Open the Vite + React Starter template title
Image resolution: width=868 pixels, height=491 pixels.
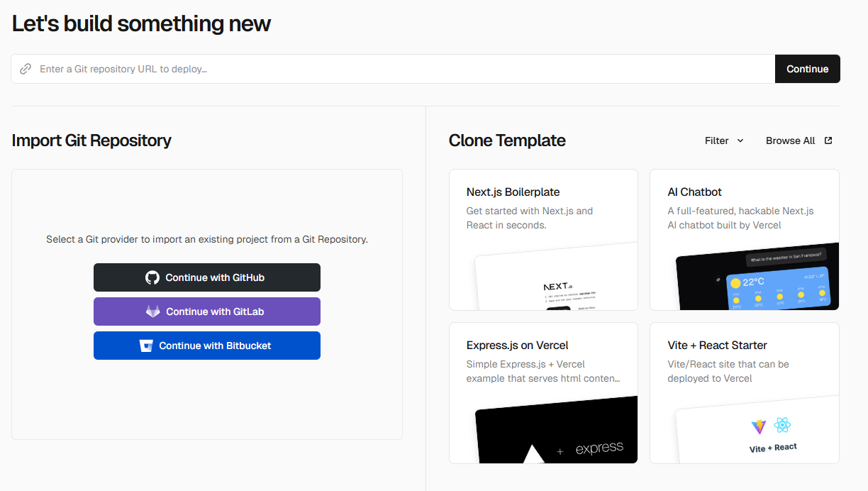tap(717, 345)
